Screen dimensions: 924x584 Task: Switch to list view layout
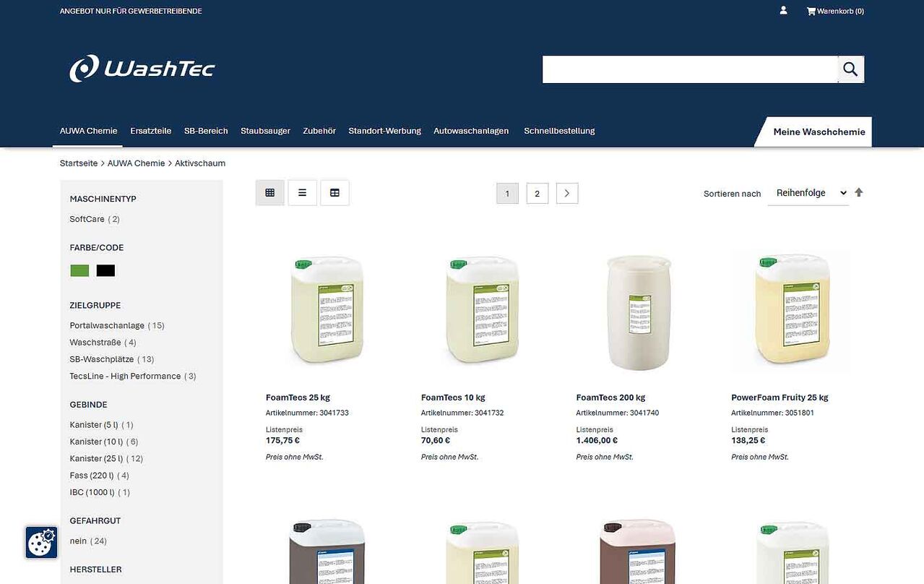[x=302, y=193]
